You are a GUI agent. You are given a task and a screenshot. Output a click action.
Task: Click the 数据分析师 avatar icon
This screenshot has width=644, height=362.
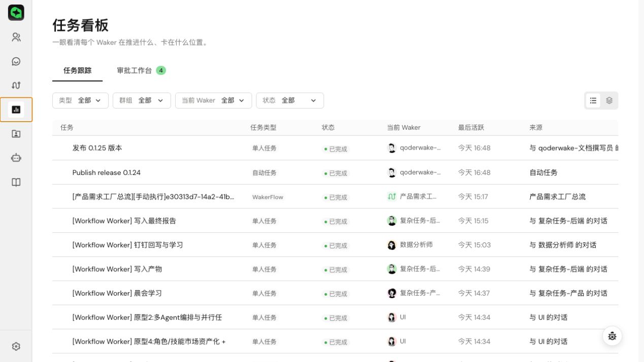click(x=392, y=245)
